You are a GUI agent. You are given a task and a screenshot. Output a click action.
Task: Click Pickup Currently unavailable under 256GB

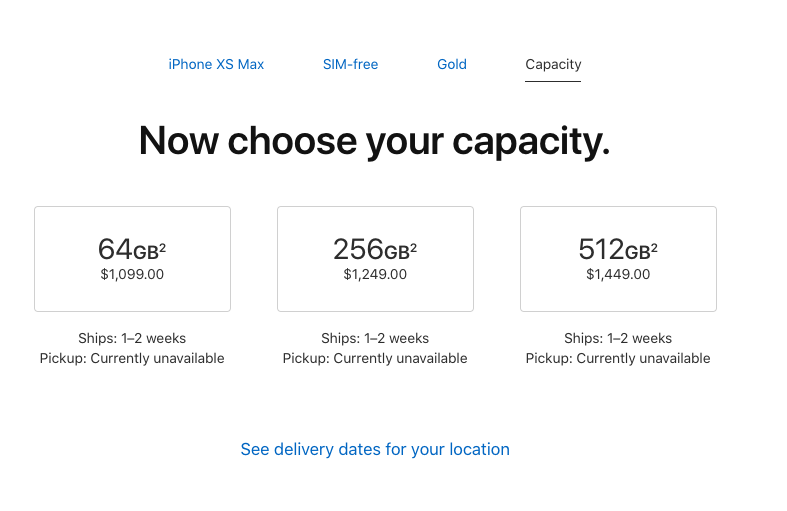coord(375,358)
